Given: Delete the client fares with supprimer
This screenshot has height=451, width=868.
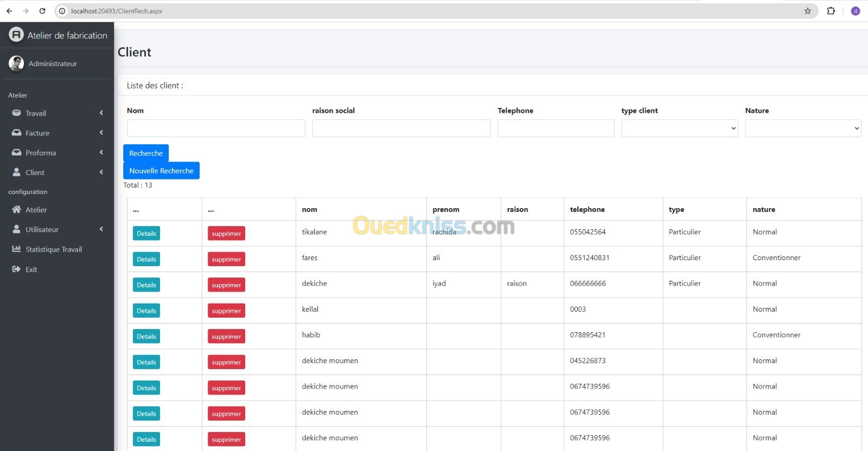Looking at the screenshot, I should [x=226, y=260].
